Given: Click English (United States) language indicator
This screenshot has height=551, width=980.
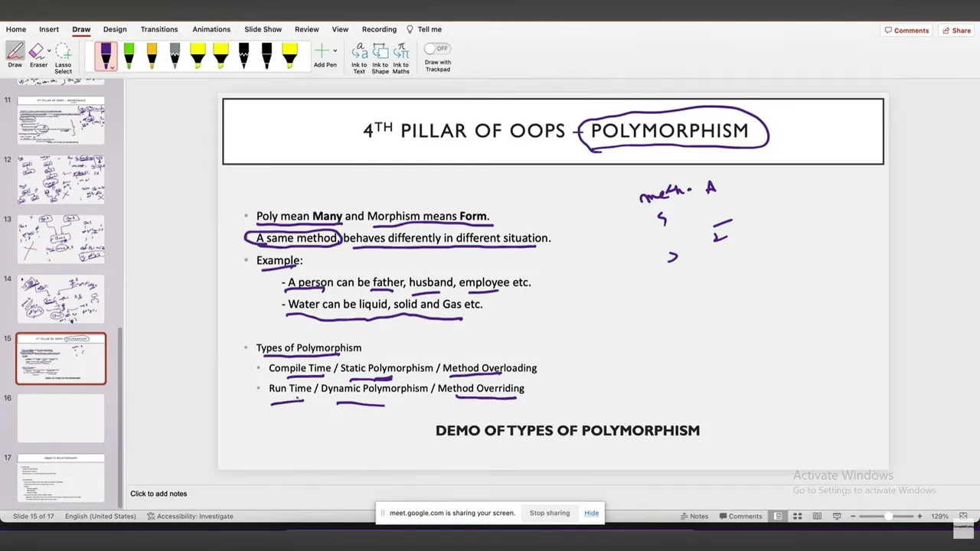Looking at the screenshot, I should pos(100,516).
